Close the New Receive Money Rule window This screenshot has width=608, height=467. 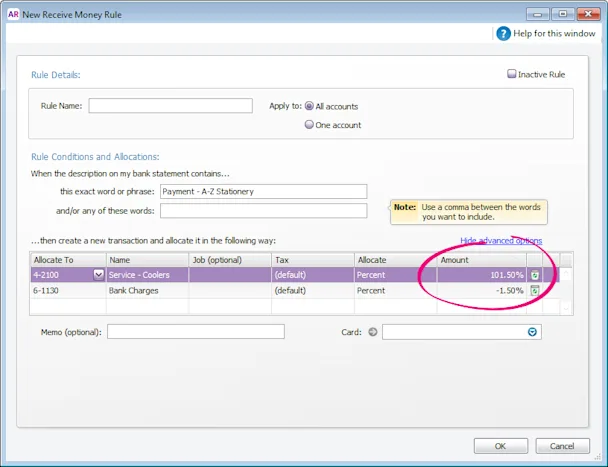click(x=588, y=14)
